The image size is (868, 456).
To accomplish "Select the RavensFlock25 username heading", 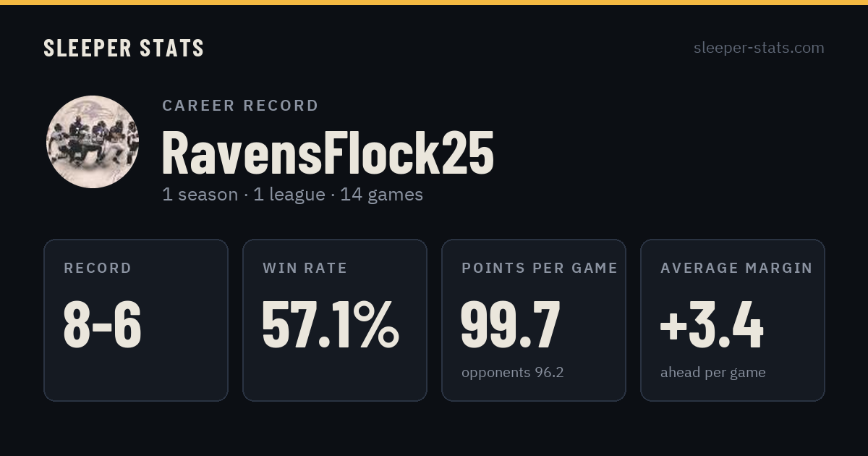I will [328, 153].
